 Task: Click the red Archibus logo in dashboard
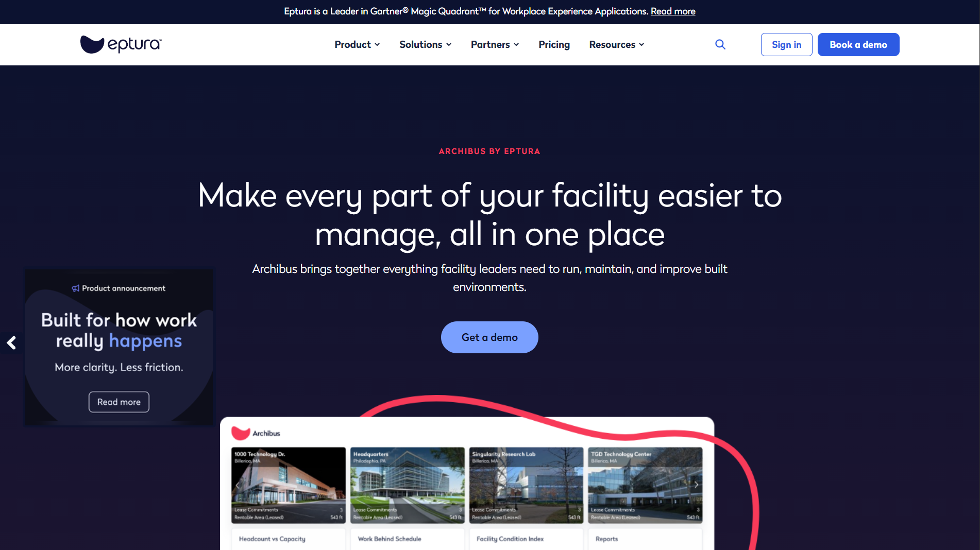click(x=241, y=433)
